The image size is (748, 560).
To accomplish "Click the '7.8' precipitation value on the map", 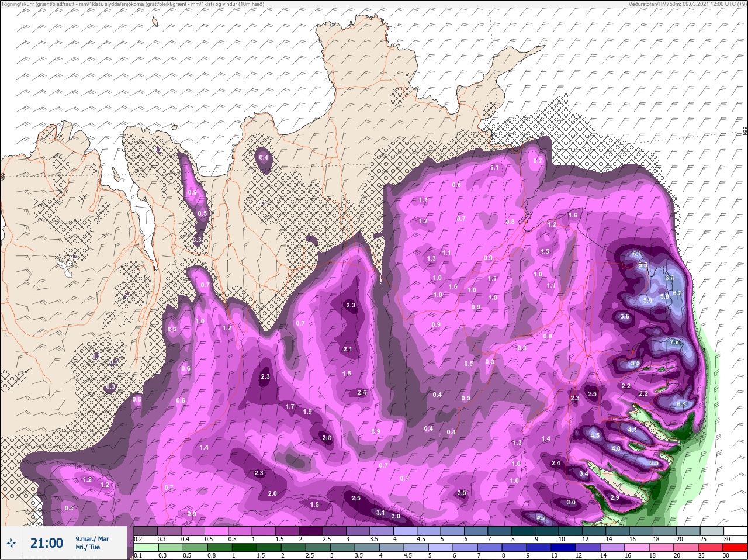I will point(674,343).
